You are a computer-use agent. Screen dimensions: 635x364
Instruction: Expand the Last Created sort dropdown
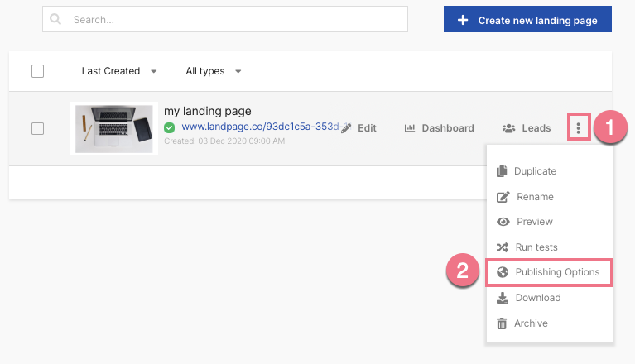(x=119, y=71)
